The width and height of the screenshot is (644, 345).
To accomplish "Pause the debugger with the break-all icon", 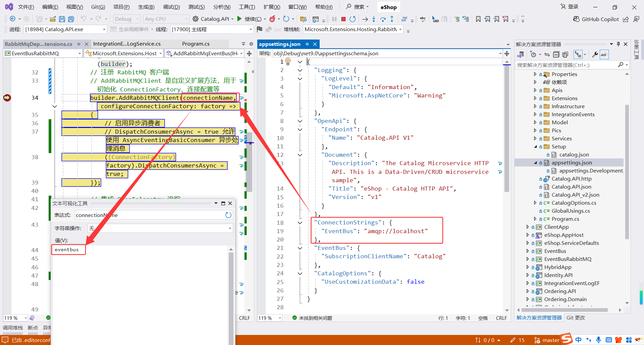I will (x=334, y=19).
